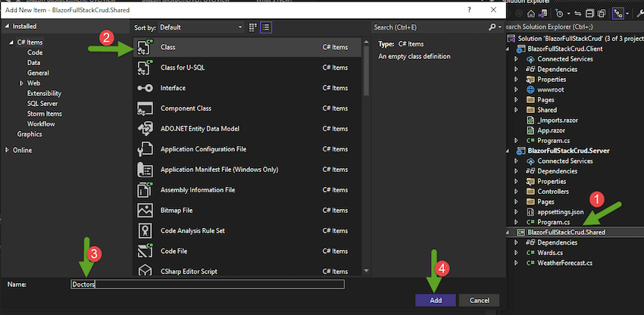Select WeatherForecast.cs in Solution Explorer
The image size is (644, 315).
click(564, 263)
